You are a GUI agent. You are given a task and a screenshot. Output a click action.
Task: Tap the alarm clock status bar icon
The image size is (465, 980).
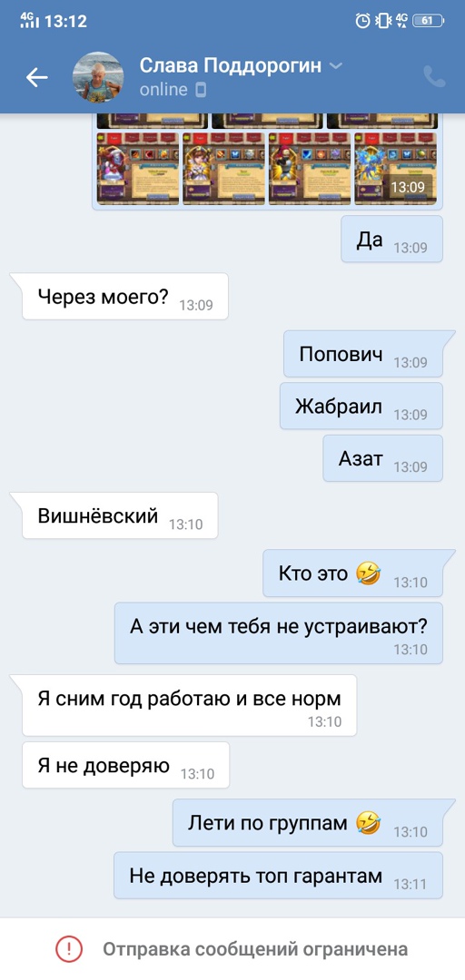pyautogui.click(x=362, y=21)
